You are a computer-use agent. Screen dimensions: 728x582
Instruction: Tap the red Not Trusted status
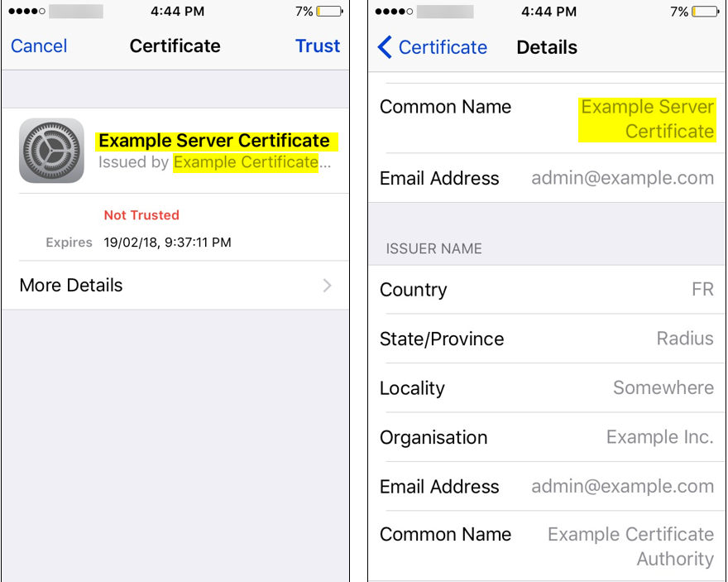141,215
